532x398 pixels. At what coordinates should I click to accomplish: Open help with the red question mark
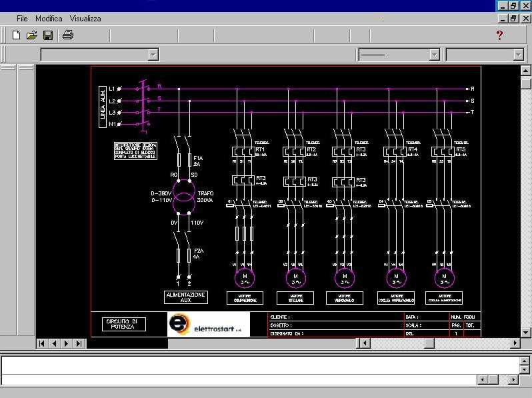coord(500,35)
